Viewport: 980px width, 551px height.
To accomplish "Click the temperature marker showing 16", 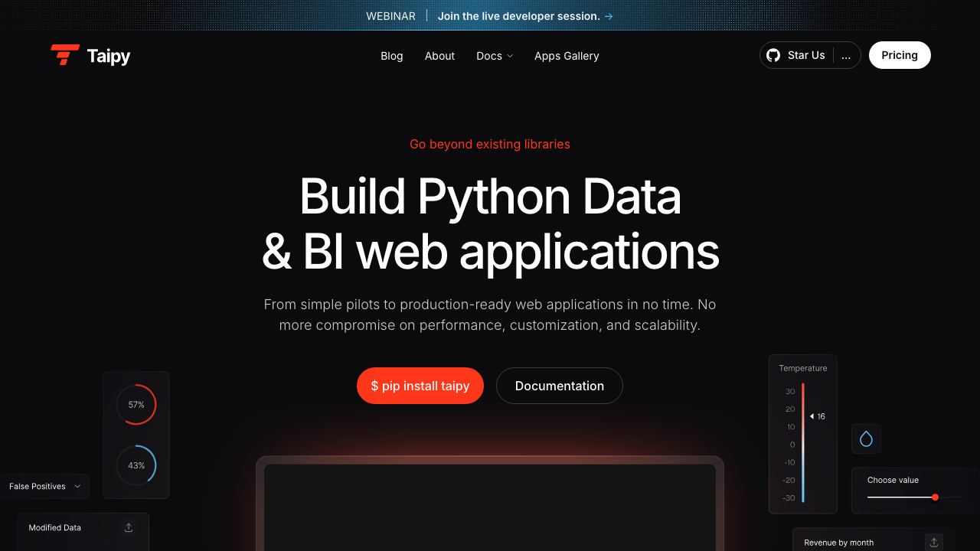I will point(818,416).
